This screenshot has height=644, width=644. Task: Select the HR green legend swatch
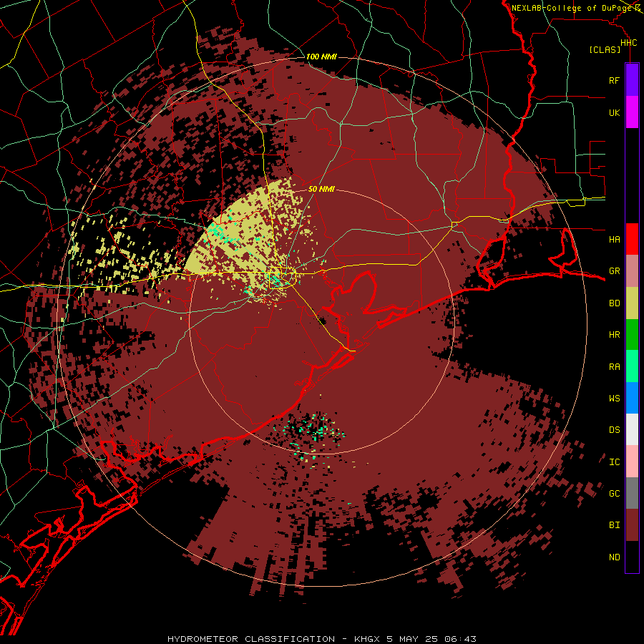coord(632,335)
